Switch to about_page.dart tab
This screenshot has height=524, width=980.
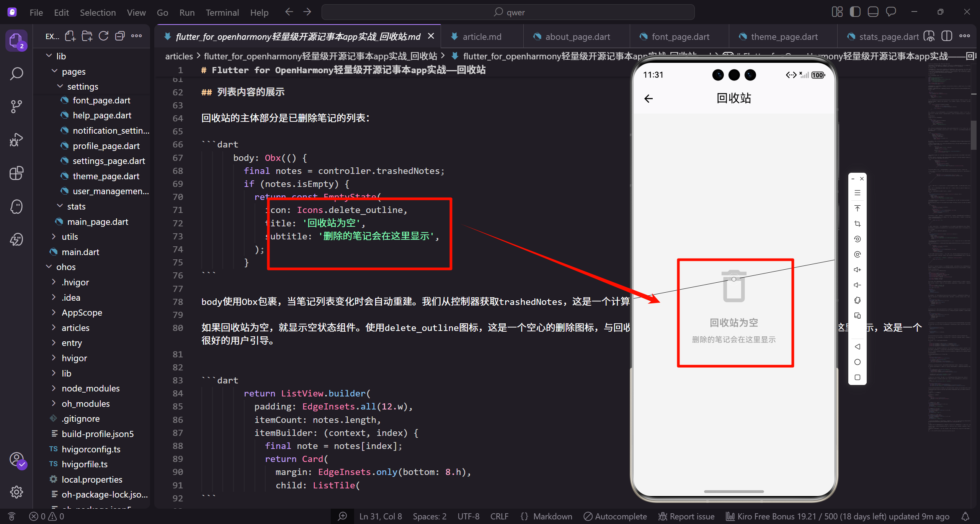pyautogui.click(x=577, y=36)
